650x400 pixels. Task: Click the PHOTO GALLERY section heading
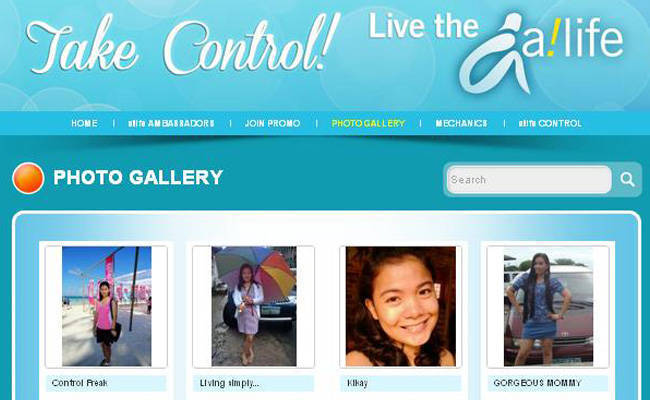tap(138, 177)
